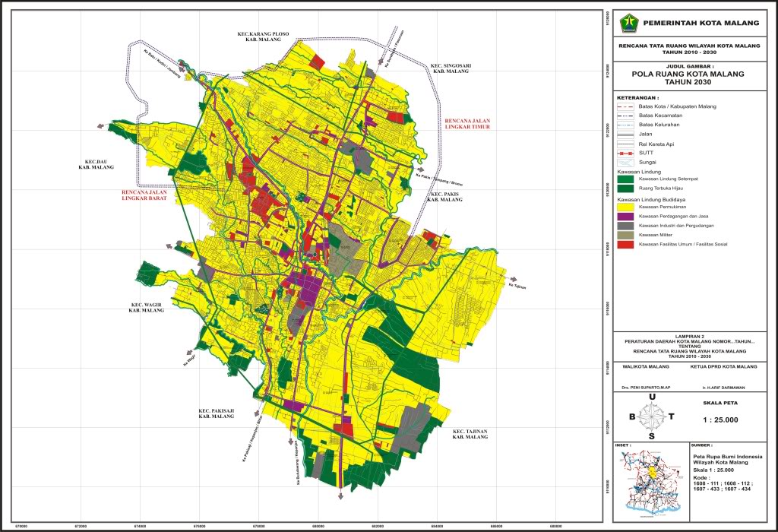
Task: Click the 'SUMBER :' source heading
Action: pos(702,445)
